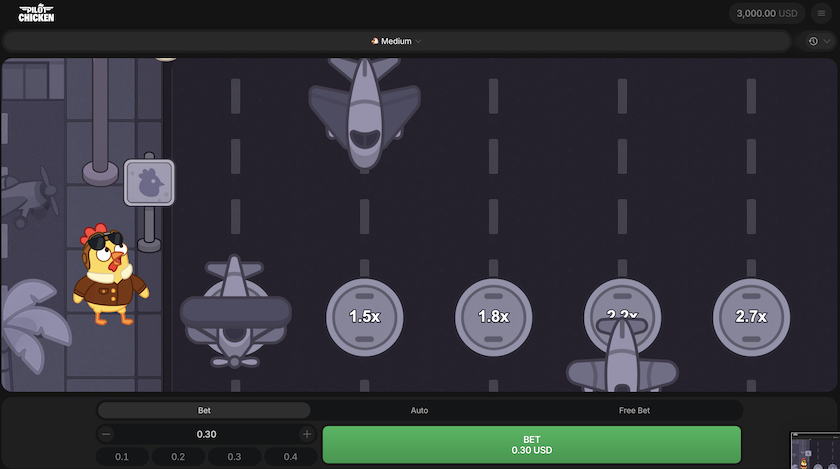Open the hamburger menu
The width and height of the screenshot is (840, 469).
(821, 13)
